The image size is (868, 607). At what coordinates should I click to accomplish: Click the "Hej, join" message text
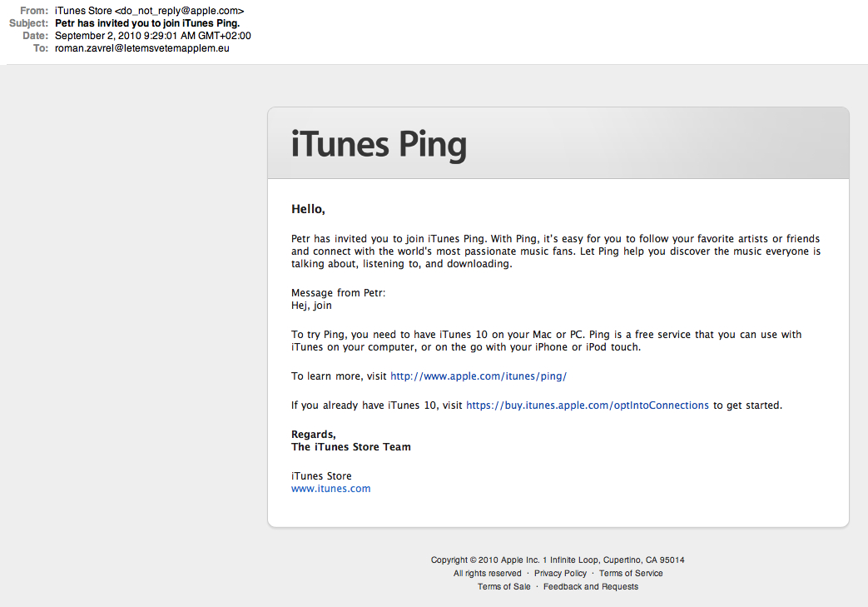pos(311,306)
